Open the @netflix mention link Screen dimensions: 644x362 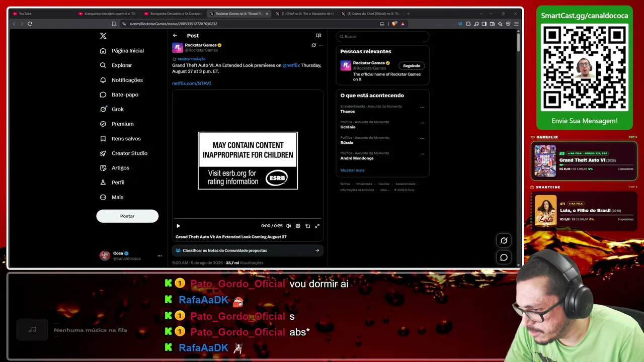pyautogui.click(x=291, y=65)
